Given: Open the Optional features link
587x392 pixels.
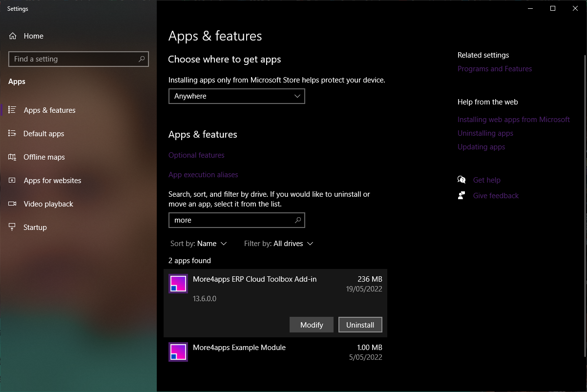Looking at the screenshot, I should (x=196, y=155).
